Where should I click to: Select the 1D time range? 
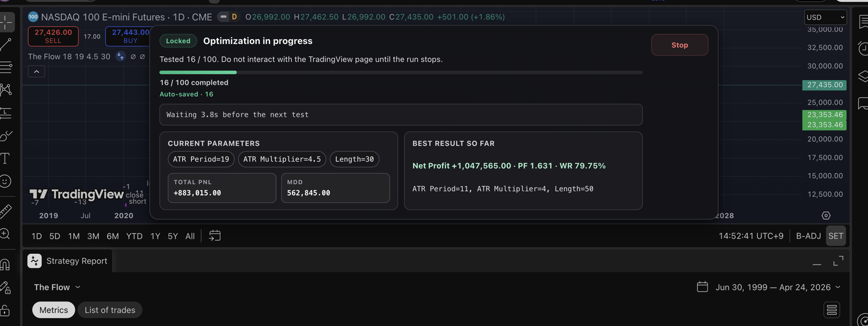[37, 236]
